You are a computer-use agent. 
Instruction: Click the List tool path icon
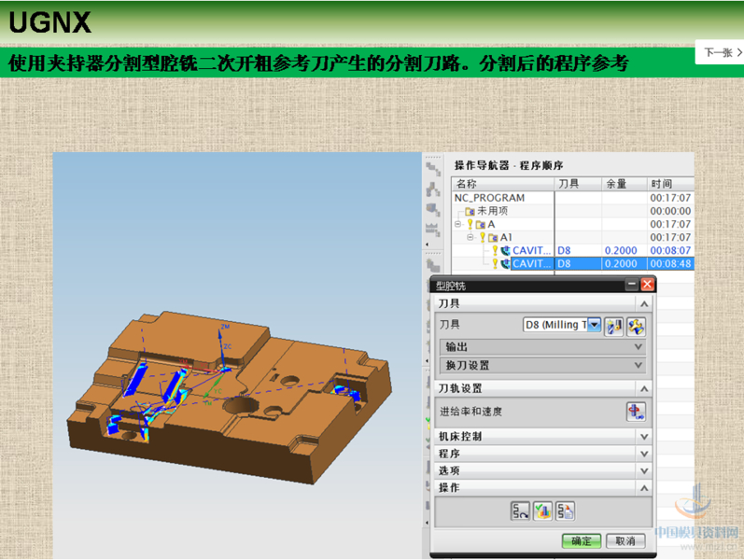tap(565, 511)
